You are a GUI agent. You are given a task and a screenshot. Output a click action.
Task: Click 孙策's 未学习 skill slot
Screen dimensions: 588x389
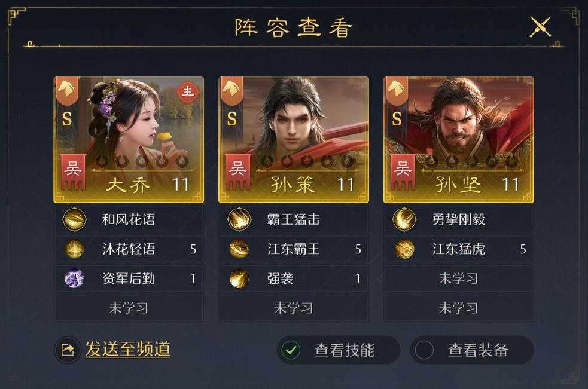(x=294, y=308)
